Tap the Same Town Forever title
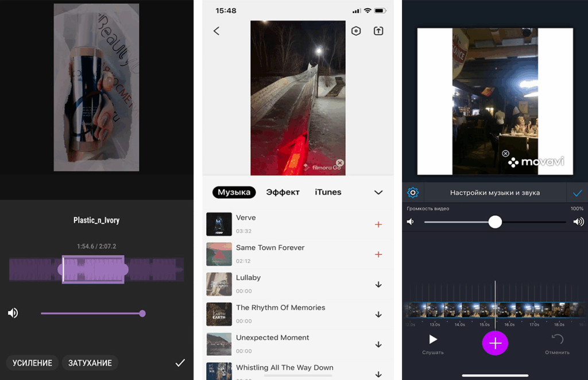Screen dimensions: 588x380 coord(270,248)
